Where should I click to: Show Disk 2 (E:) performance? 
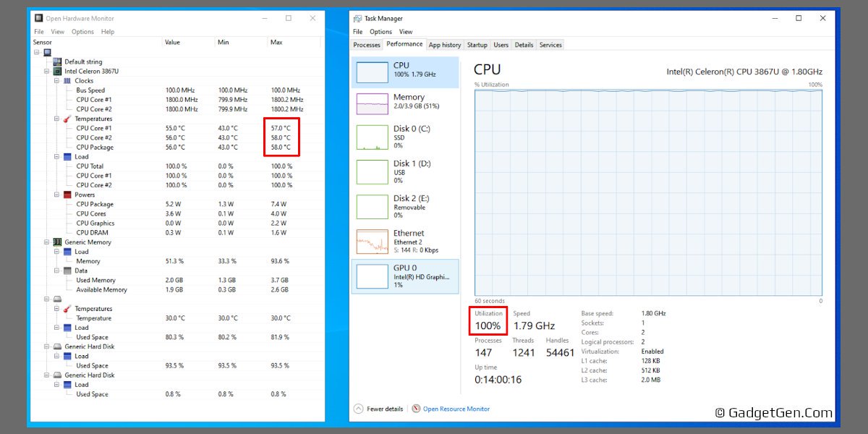(405, 207)
